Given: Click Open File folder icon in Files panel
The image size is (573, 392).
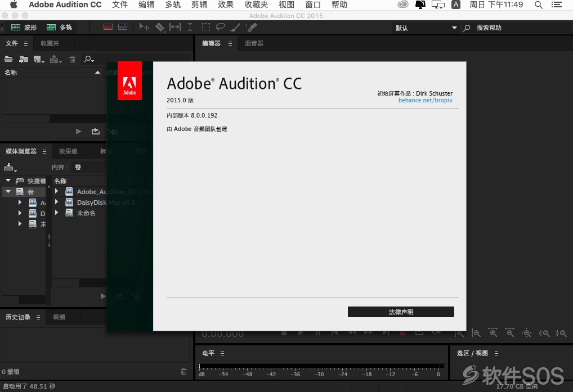Looking at the screenshot, I should pos(8,58).
